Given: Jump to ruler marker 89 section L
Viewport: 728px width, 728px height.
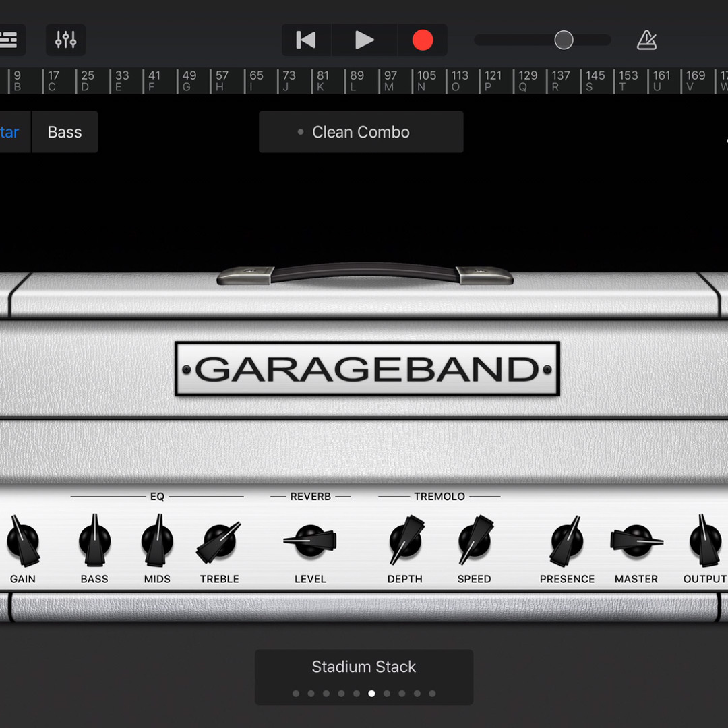Looking at the screenshot, I should 357,81.
